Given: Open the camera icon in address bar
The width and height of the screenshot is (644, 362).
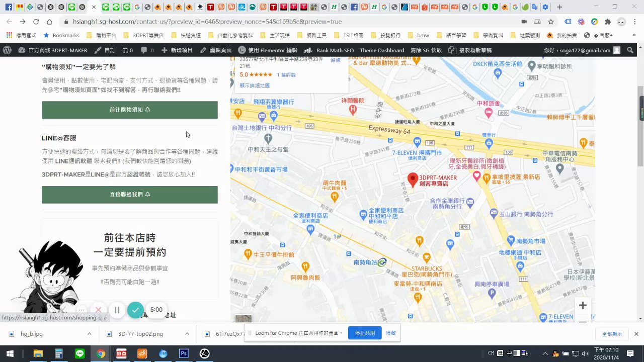Looking at the screenshot, I should pos(524,22).
